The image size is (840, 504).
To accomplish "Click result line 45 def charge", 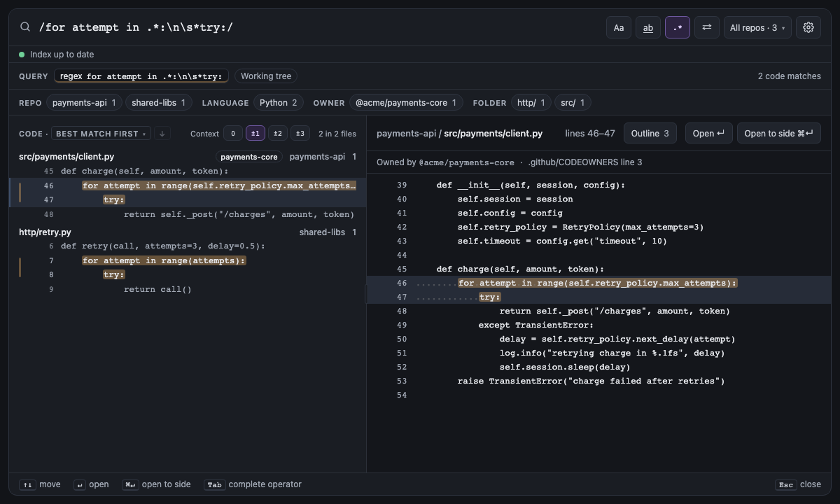I will (x=188, y=171).
